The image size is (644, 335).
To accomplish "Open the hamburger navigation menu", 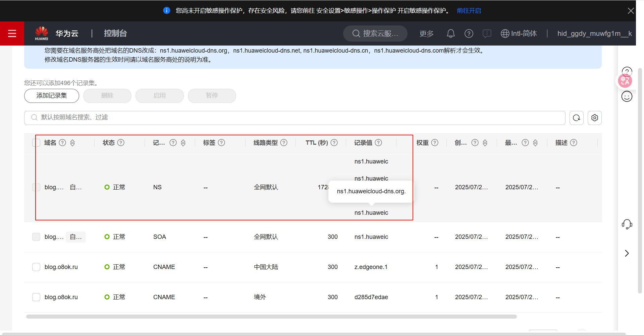I will (12, 33).
